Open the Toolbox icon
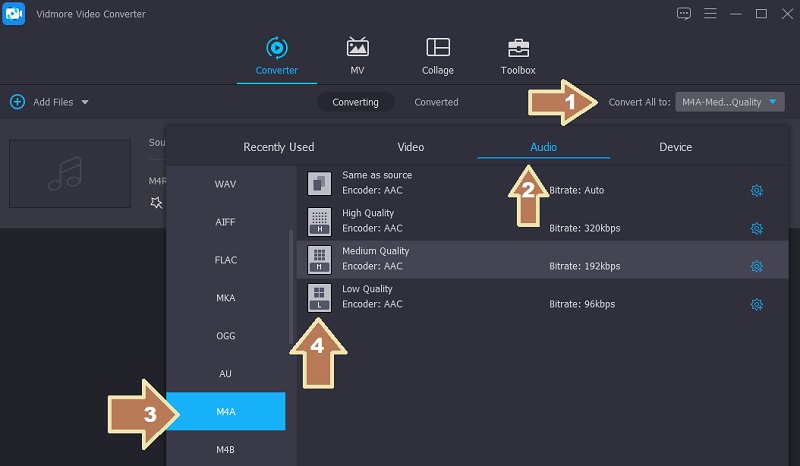800x466 pixels. (x=518, y=48)
